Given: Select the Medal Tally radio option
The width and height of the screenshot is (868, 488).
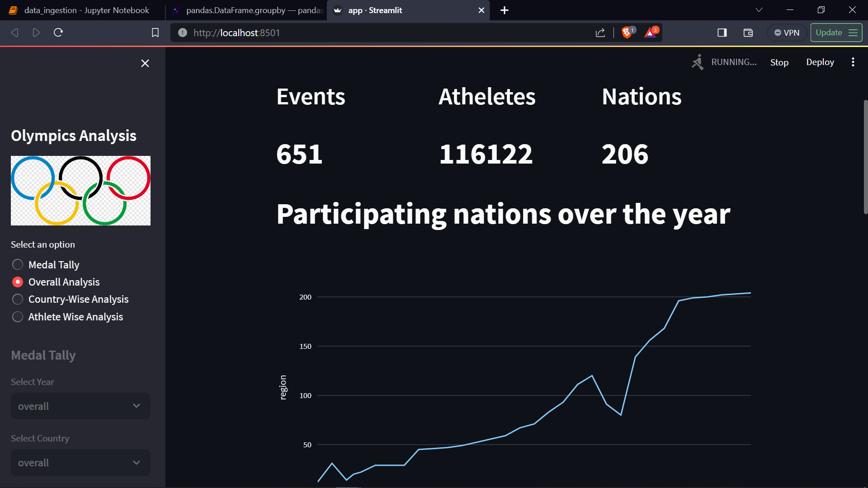Looking at the screenshot, I should pos(18,264).
